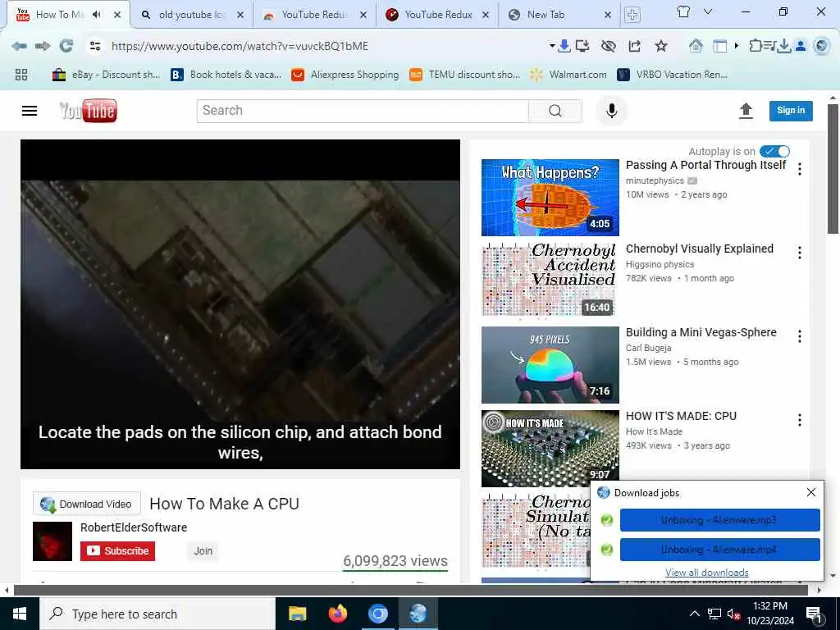
Task: Open the extensions puzzle icon
Action: [755, 46]
